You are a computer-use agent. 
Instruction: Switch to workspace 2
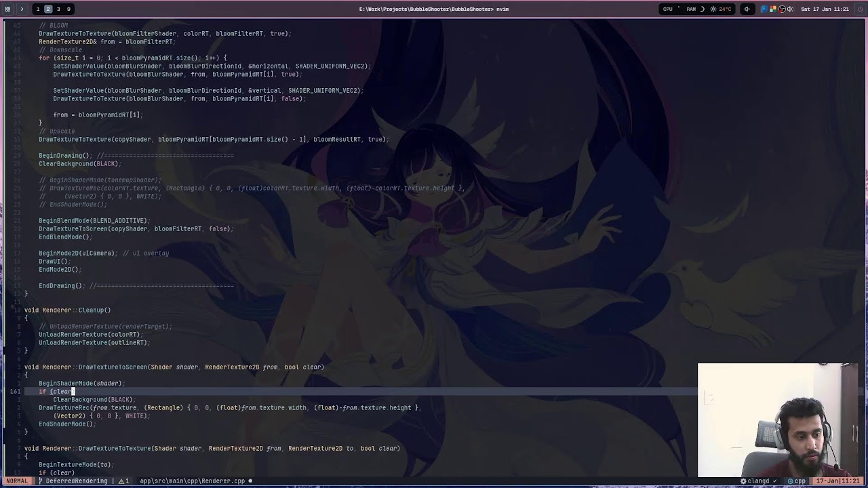point(47,9)
